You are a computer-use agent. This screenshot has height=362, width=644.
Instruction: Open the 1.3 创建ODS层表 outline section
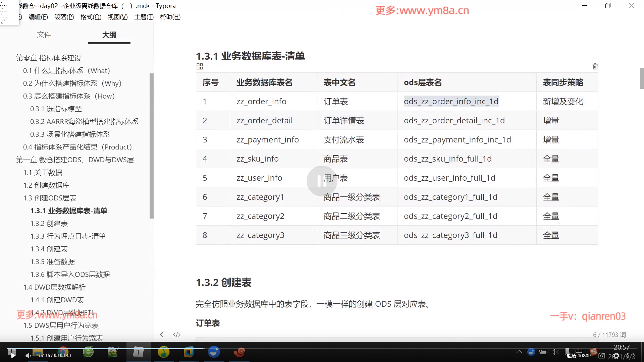(x=50, y=198)
